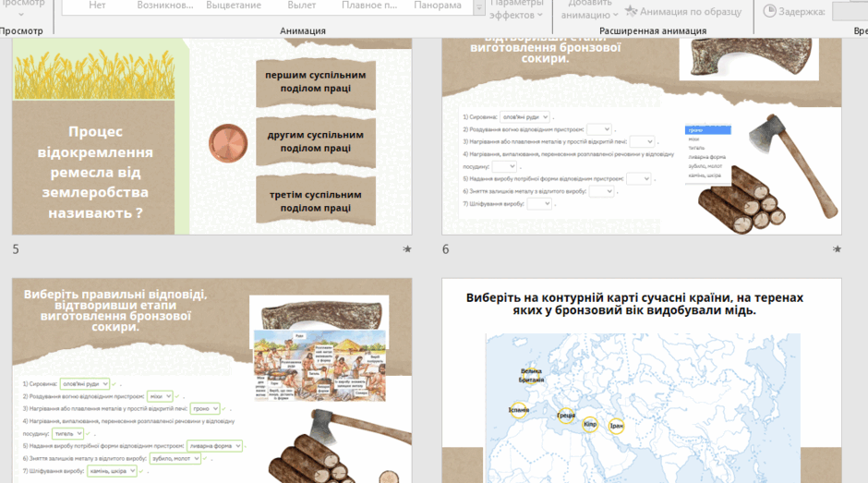Select slide 6 thumbnail with the open dropdown list

pos(642,137)
